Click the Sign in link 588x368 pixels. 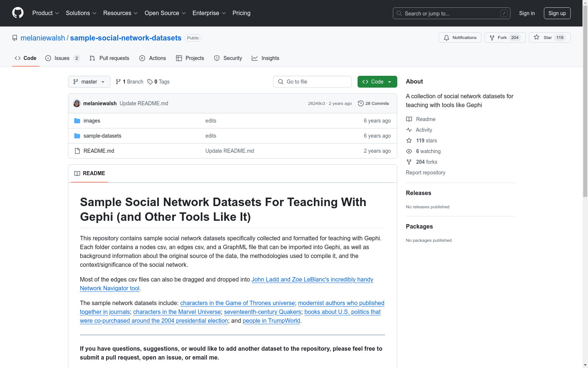pyautogui.click(x=527, y=13)
